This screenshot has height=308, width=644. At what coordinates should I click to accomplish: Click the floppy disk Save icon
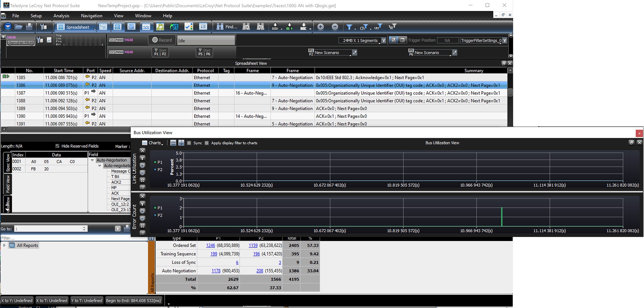point(29,27)
